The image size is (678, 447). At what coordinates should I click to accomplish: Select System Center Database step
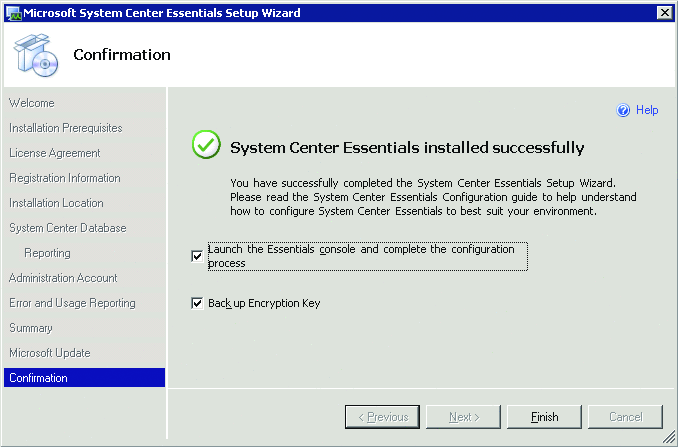[68, 228]
